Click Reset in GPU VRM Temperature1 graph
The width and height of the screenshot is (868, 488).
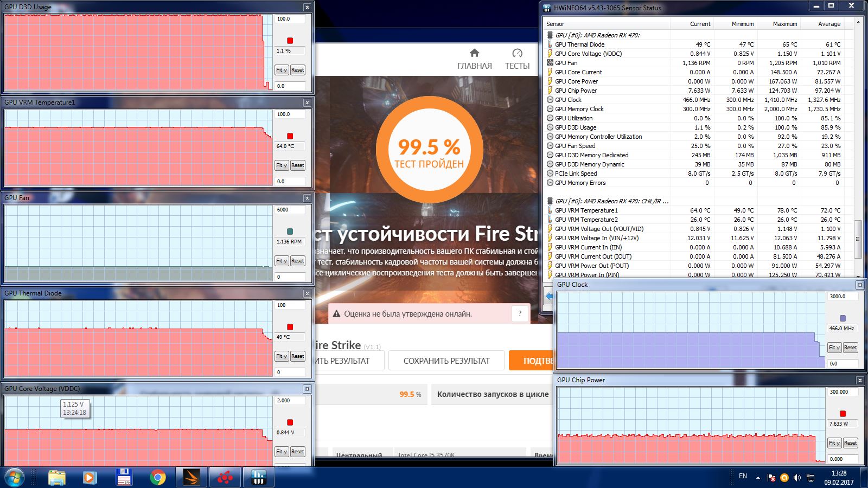click(297, 165)
